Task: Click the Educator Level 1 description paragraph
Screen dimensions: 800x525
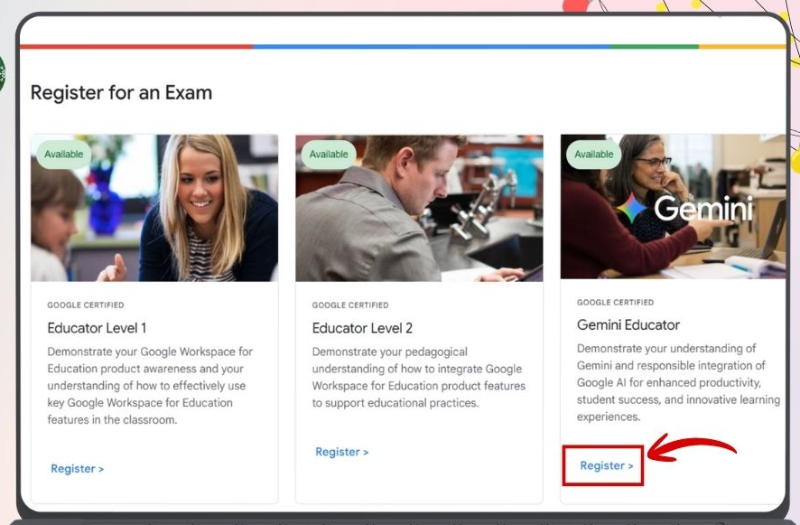Action: (150, 386)
